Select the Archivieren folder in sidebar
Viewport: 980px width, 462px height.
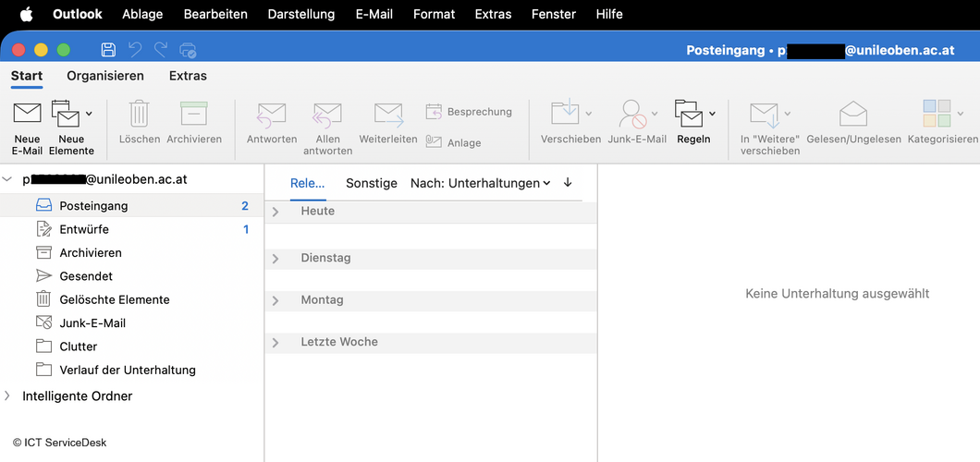point(132,253)
